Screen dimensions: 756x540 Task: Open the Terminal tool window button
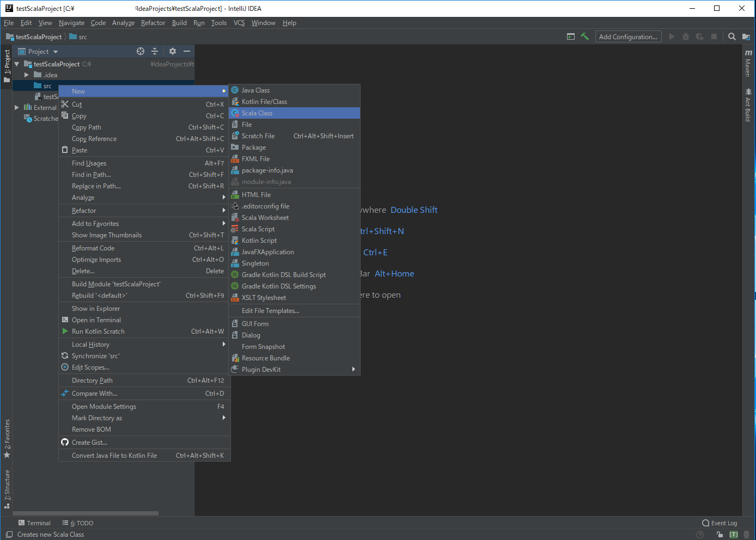(34, 523)
